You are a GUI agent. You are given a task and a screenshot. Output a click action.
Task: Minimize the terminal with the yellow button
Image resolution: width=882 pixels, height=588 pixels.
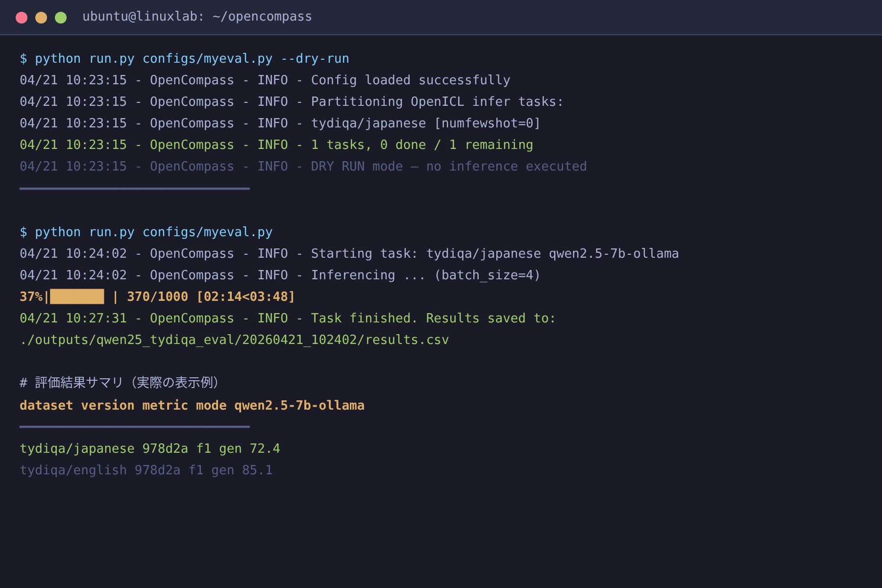(x=41, y=18)
